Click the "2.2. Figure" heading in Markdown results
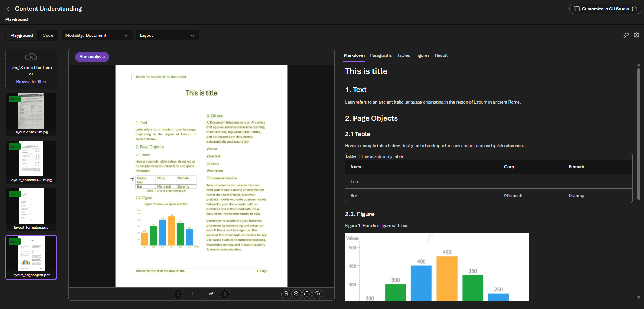 click(360, 214)
